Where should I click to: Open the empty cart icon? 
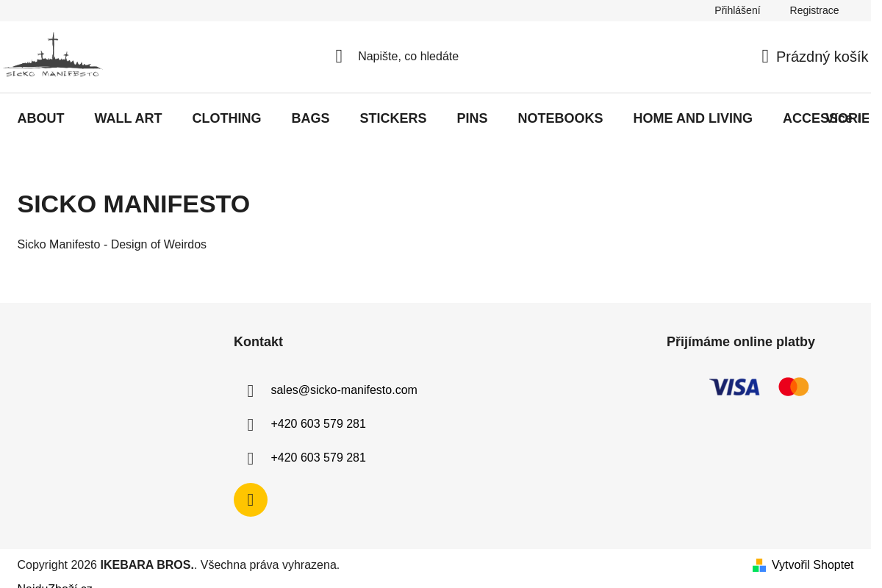pyautogui.click(x=765, y=57)
